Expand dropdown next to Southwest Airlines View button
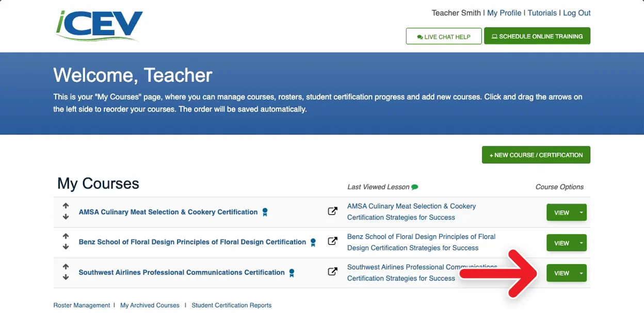The image size is (644, 313). 581,273
